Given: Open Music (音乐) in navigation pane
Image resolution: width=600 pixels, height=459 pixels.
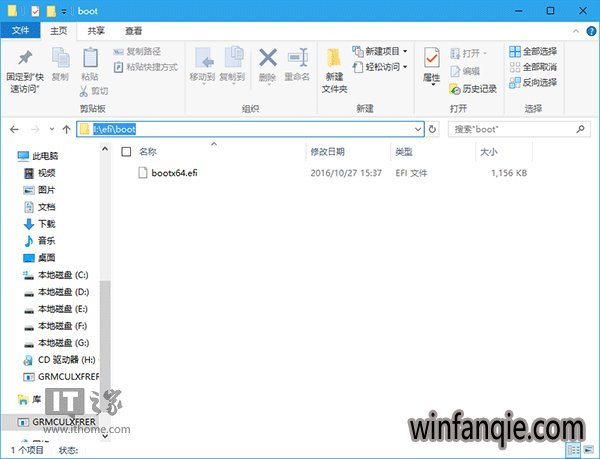Looking at the screenshot, I should pos(40,241).
